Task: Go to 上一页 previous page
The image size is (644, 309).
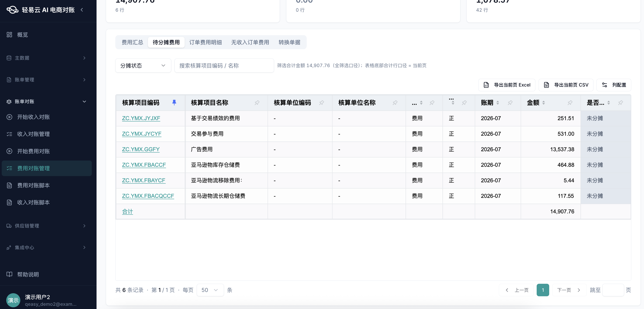Action: 516,290
